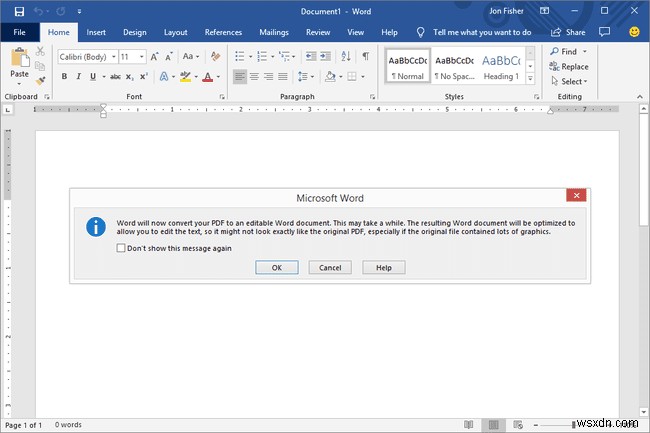Switch to the Review tab
The height and width of the screenshot is (433, 650).
[x=318, y=32]
